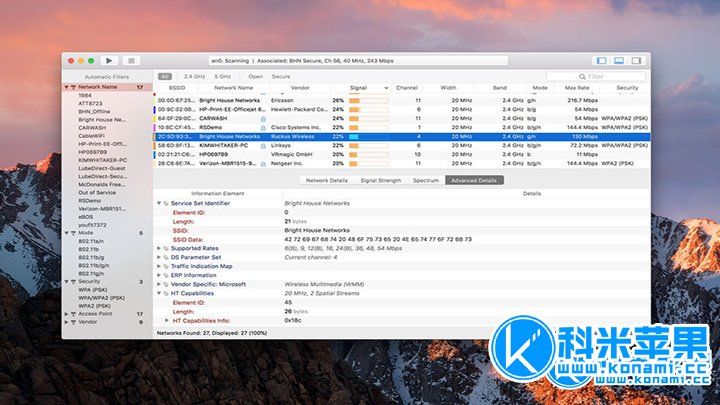Screen dimensions: 720x405
Task: Click the lock icon on KIMWHITAKER-PC row
Action: [263, 146]
